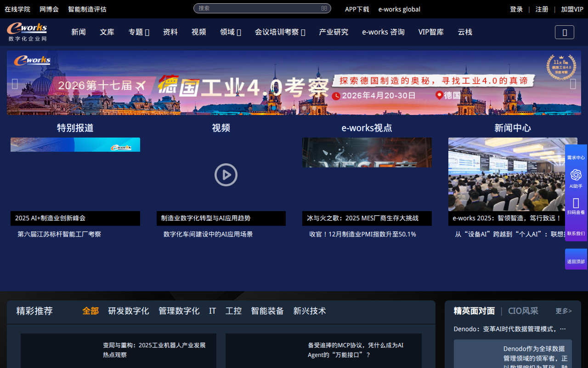Click 更多> to see more 精英面对面 articles
This screenshot has height=368, width=588.
click(x=563, y=311)
